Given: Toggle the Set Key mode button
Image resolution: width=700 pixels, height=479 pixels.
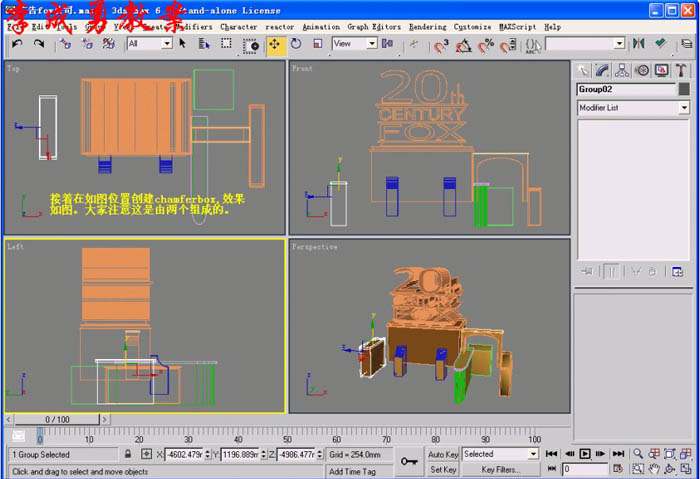Looking at the screenshot, I should (x=442, y=470).
